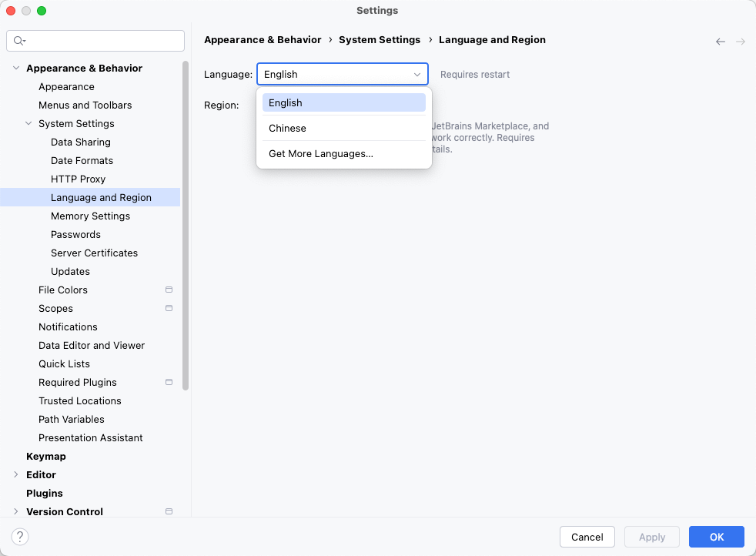756x556 pixels.
Task: Expand the Editor section
Action: point(16,475)
